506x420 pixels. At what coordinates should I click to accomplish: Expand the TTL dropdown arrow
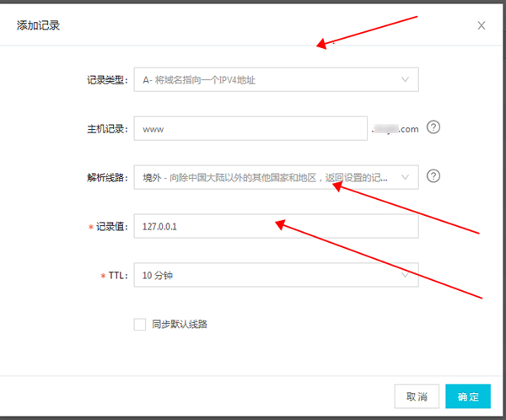coord(406,274)
